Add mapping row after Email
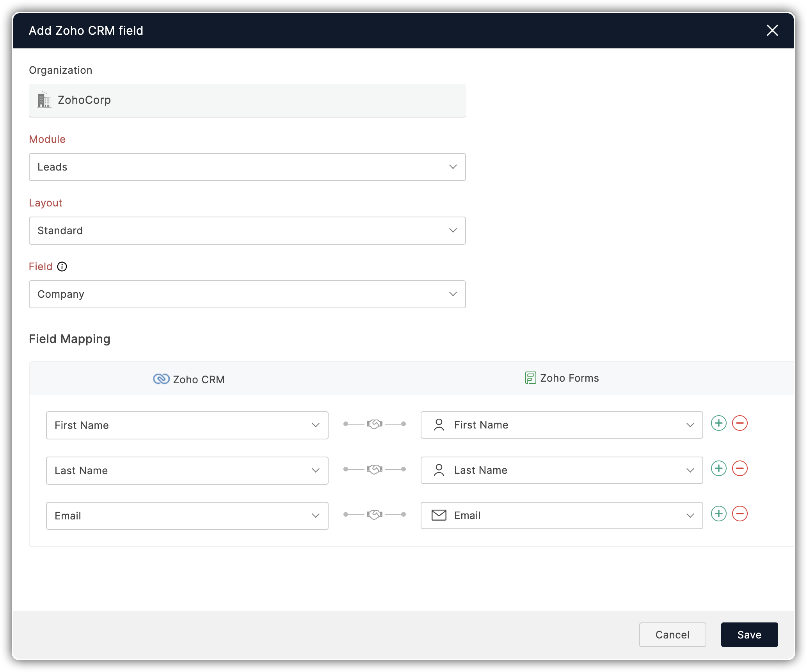The width and height of the screenshot is (807, 672). click(718, 514)
